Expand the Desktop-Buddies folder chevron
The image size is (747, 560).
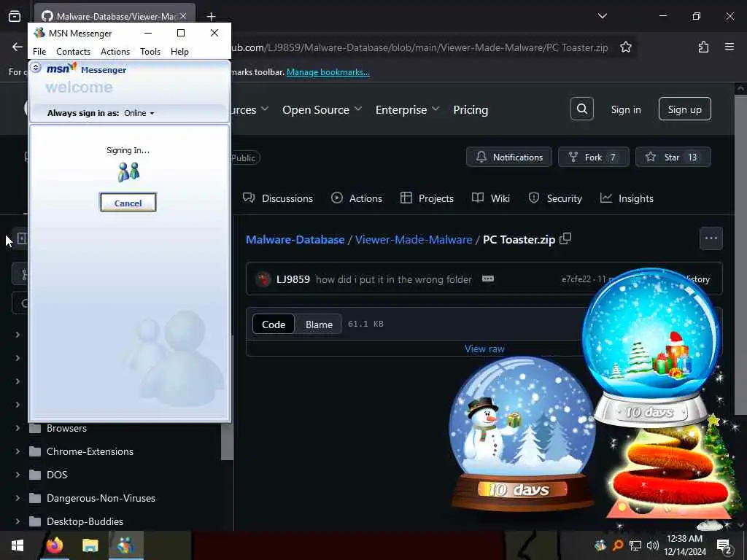point(18,521)
